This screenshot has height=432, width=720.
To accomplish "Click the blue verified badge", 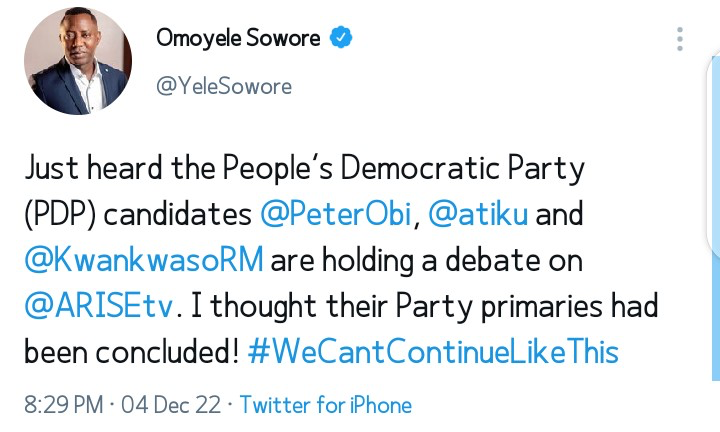I will (x=341, y=39).
